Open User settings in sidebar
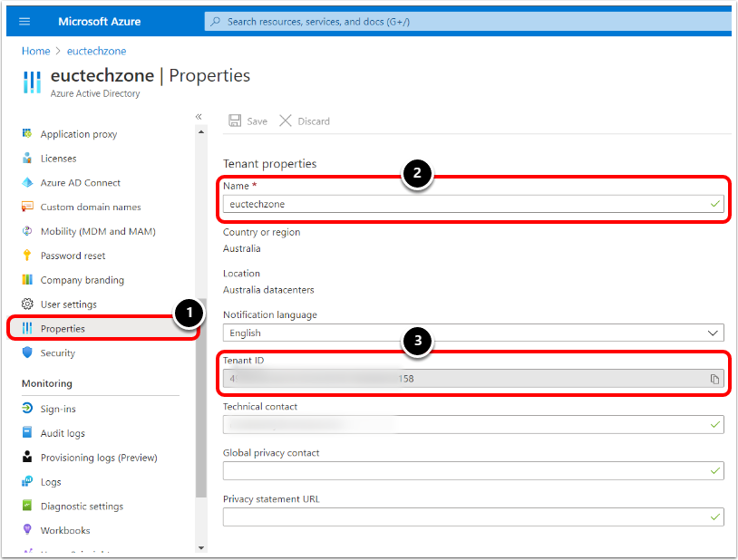 [68, 304]
